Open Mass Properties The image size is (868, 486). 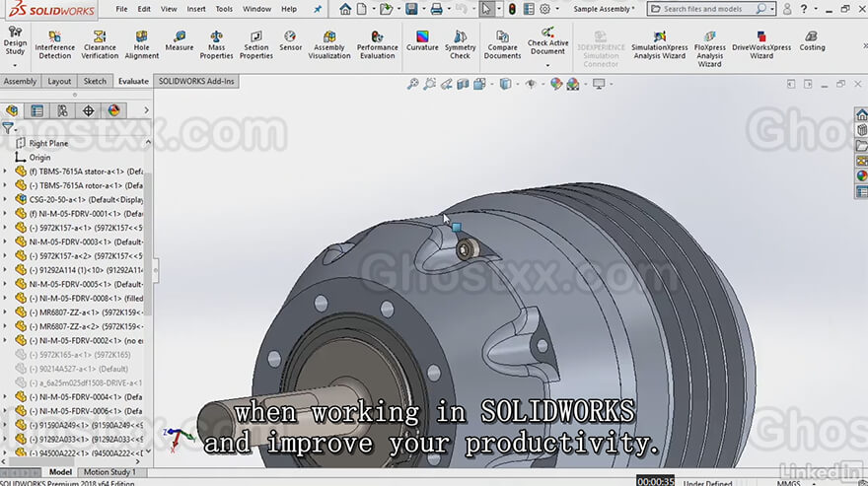(216, 45)
